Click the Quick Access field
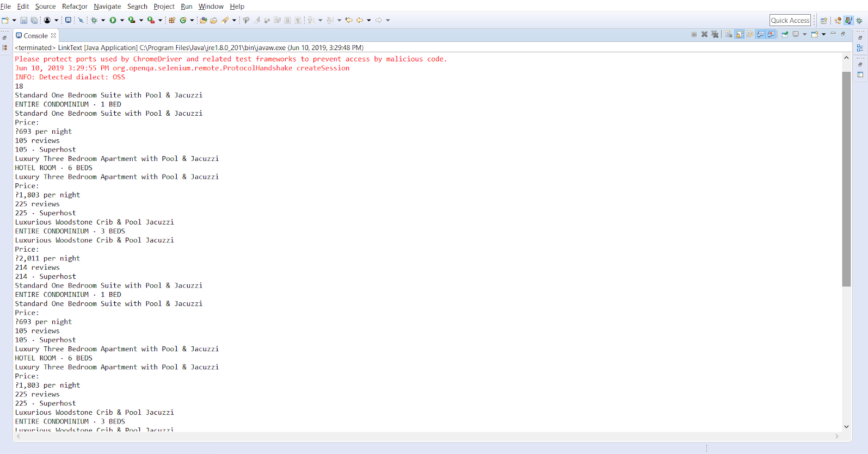Image resolution: width=868 pixels, height=454 pixels. coord(790,21)
